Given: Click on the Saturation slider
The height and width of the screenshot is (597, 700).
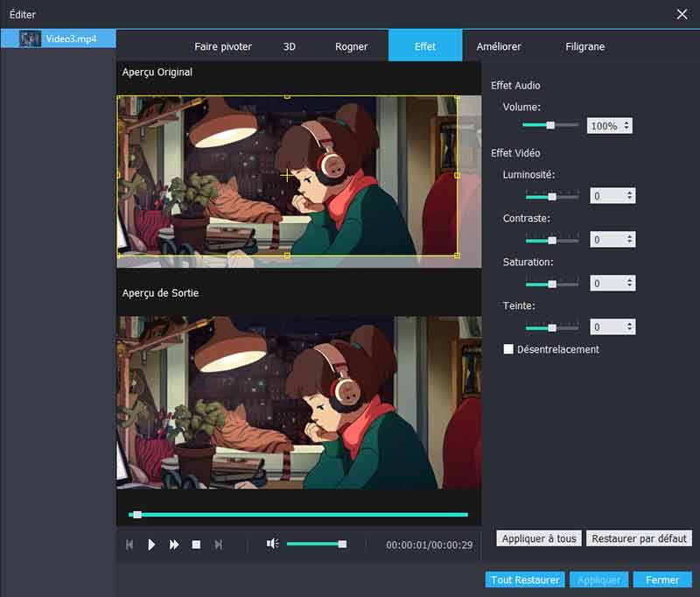Looking at the screenshot, I should pos(551,284).
